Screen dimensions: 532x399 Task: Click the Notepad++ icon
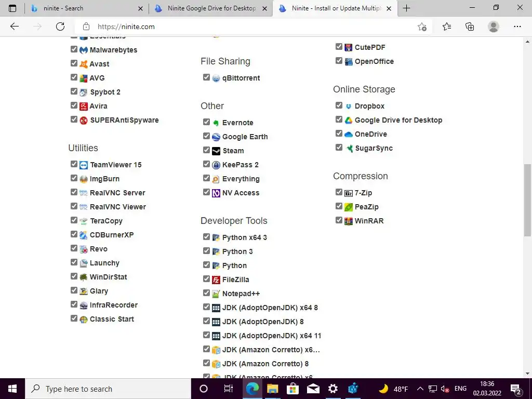point(216,294)
